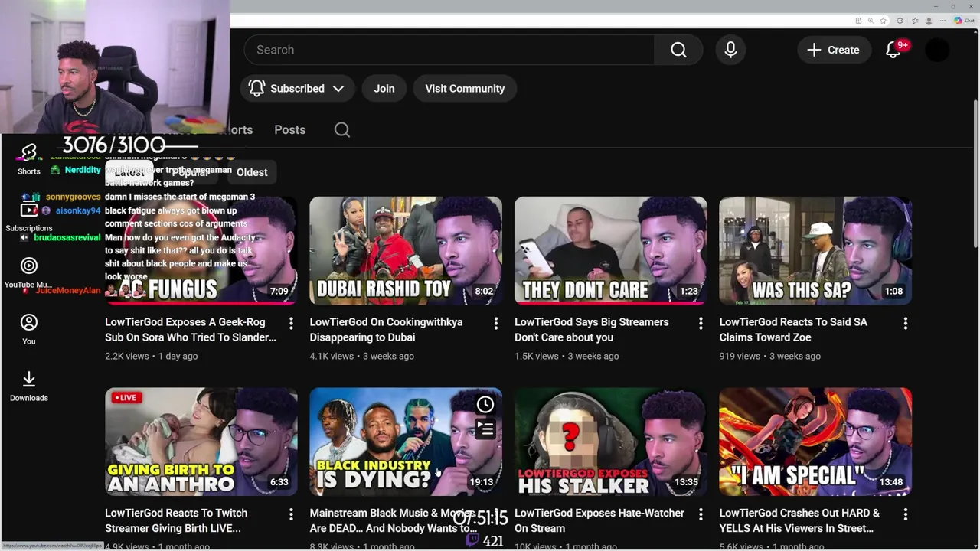Open the Copilot Chat button in the browser
Image resolution: width=980 pixels, height=551 pixels.
[x=963, y=21]
